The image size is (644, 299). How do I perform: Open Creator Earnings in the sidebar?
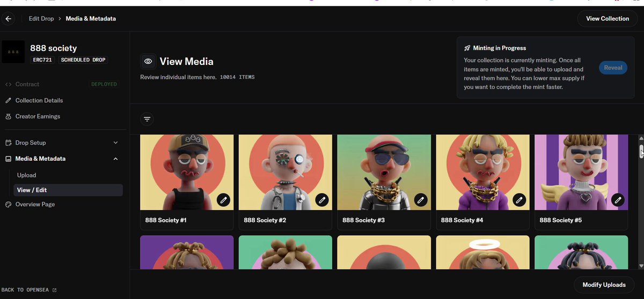click(x=38, y=116)
